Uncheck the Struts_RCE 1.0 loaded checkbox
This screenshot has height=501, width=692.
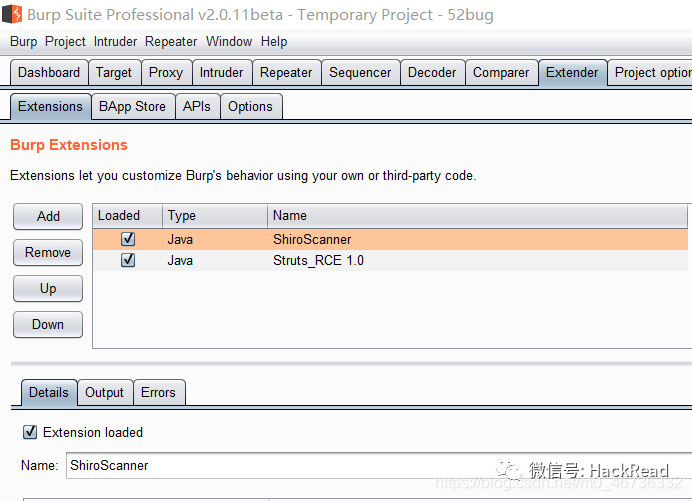coord(128,260)
